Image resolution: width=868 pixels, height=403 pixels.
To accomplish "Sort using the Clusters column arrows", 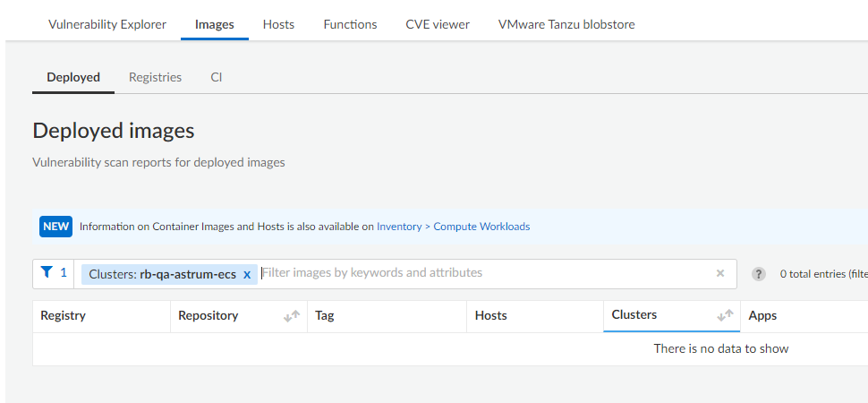I will pos(725,316).
